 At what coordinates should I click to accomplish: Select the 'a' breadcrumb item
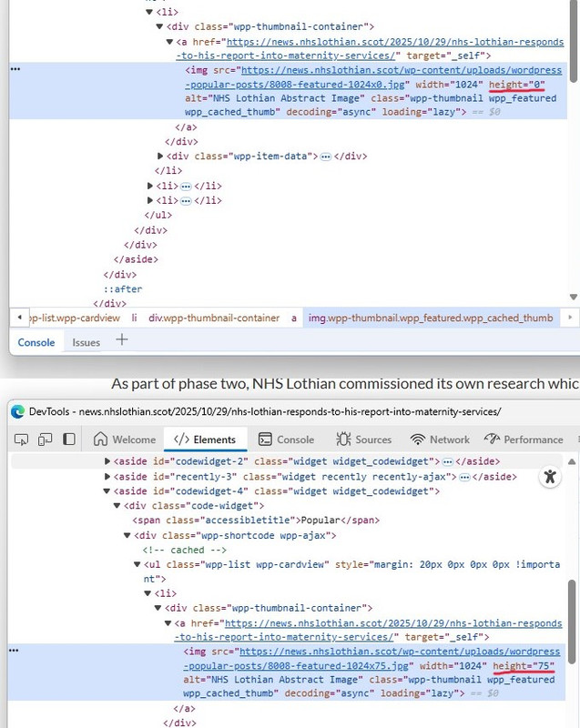(x=294, y=318)
